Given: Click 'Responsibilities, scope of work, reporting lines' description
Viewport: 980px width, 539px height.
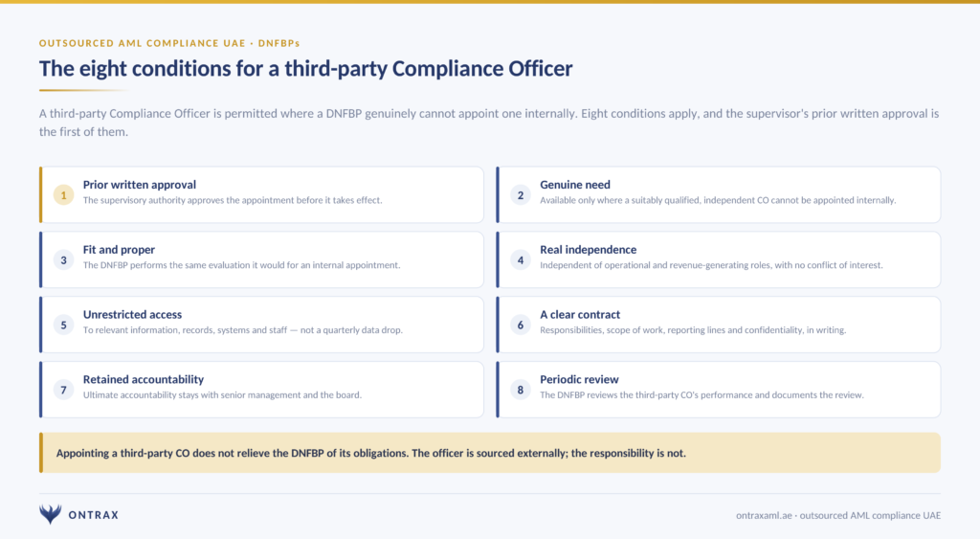Looking at the screenshot, I should (x=693, y=330).
